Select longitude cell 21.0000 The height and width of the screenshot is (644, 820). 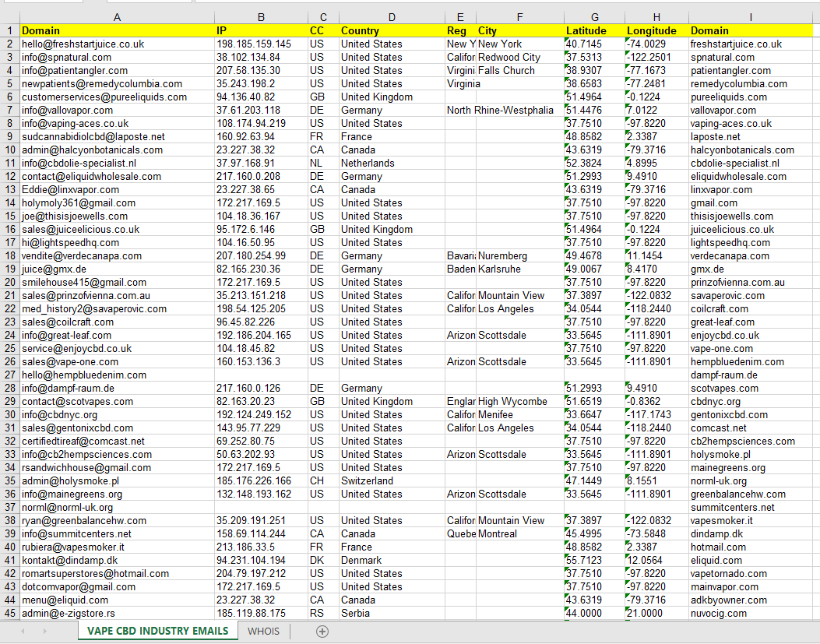point(656,614)
